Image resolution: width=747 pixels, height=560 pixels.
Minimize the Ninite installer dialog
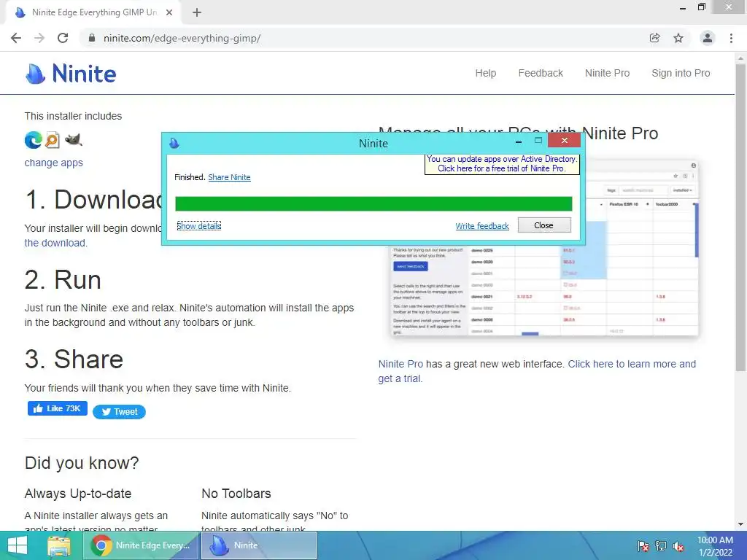pos(519,141)
